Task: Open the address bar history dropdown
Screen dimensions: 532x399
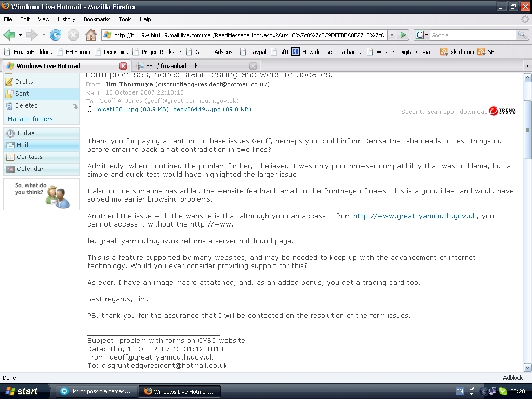Action: coord(392,35)
